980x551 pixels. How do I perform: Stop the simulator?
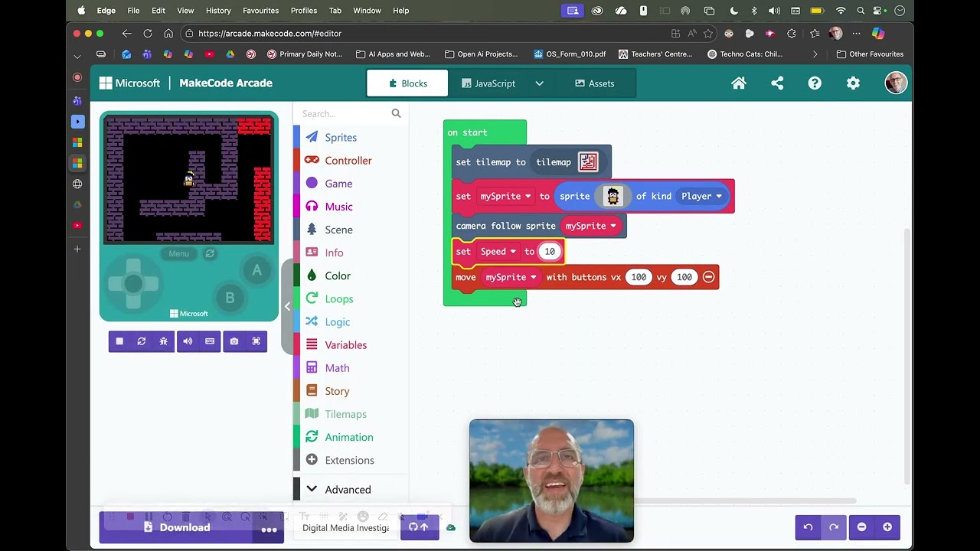[119, 341]
